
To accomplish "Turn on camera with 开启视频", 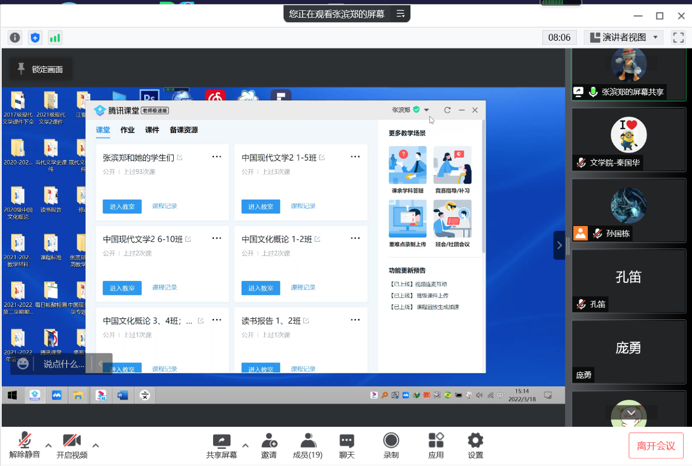I will tap(71, 444).
